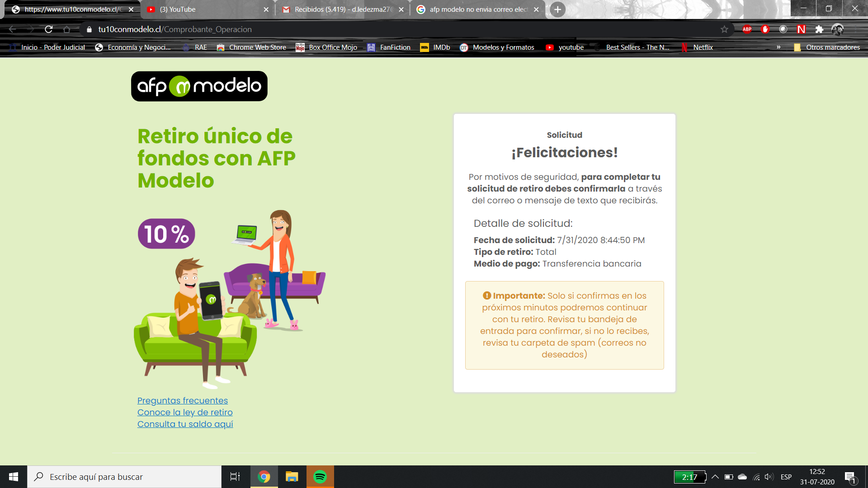
Task: Bookmark page with the star icon
Action: click(724, 29)
